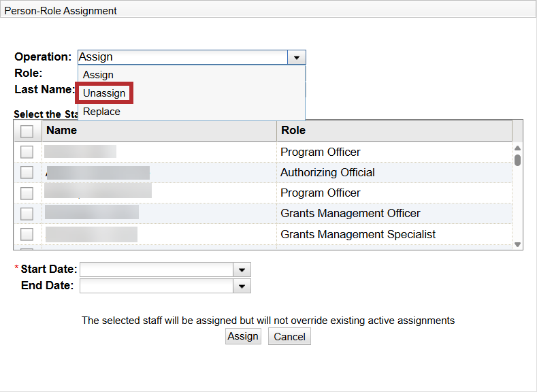Check the first Program Officer row checkbox
The height and width of the screenshot is (392, 537).
point(27,152)
